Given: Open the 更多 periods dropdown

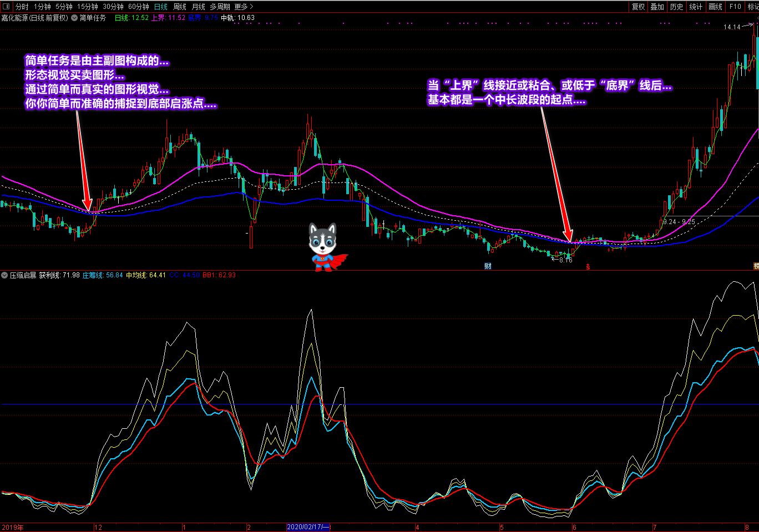Looking at the screenshot, I should 244,7.
